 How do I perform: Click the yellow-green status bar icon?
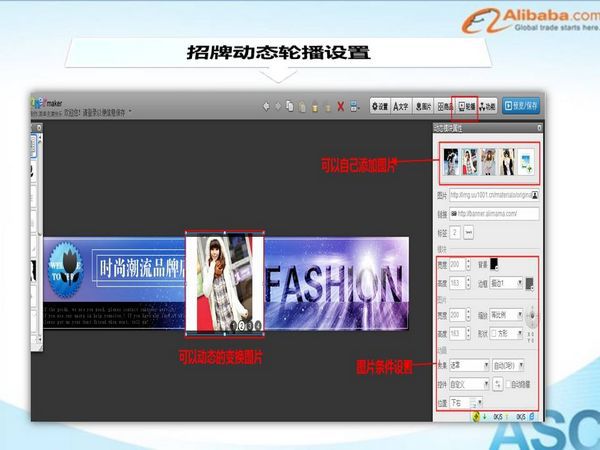click(476, 416)
